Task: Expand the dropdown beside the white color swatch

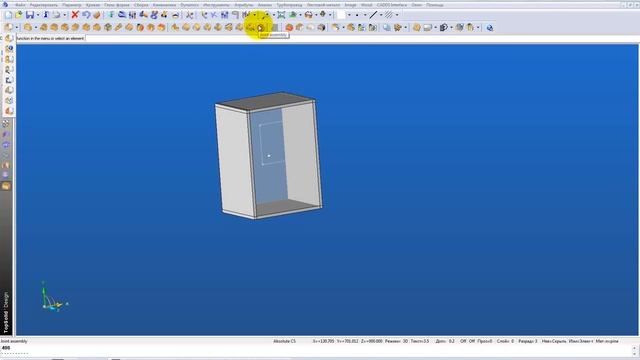Action: [349, 15]
